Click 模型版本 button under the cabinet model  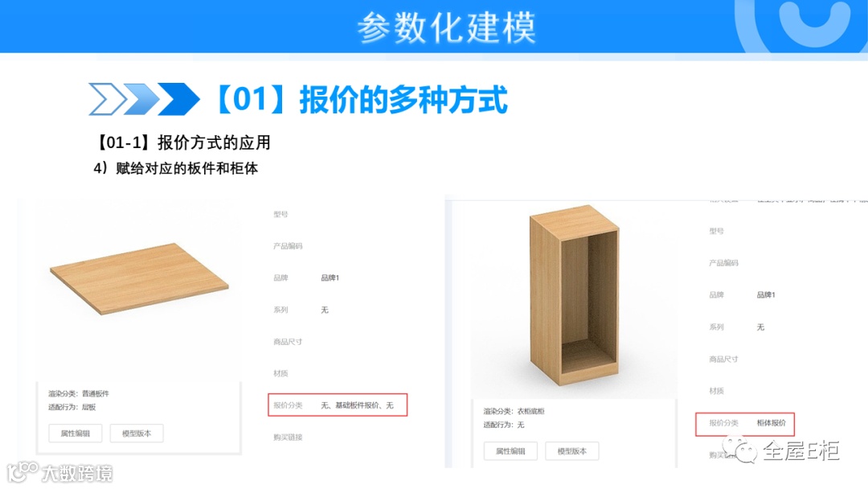click(572, 450)
